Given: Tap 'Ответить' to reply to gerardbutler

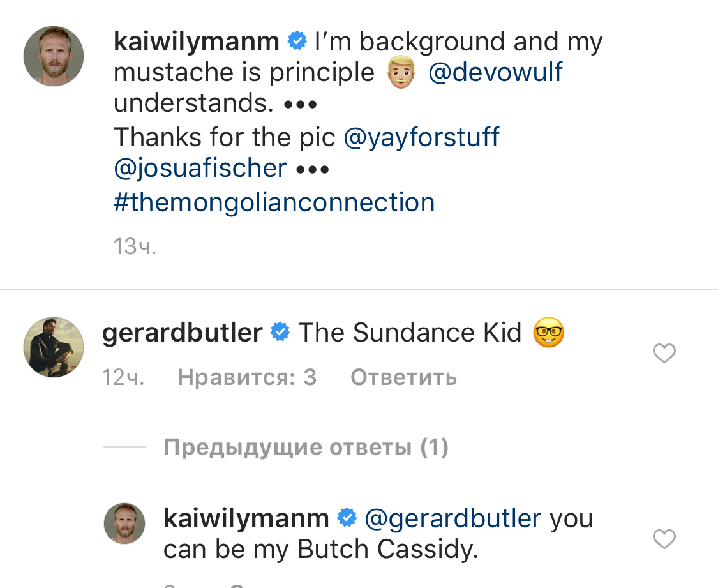Looking at the screenshot, I should pos(403,378).
